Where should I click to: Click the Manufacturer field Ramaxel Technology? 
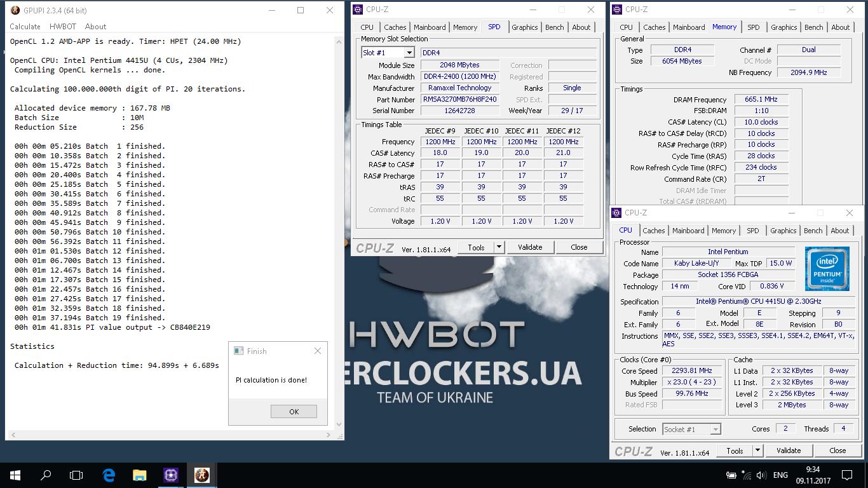460,88
